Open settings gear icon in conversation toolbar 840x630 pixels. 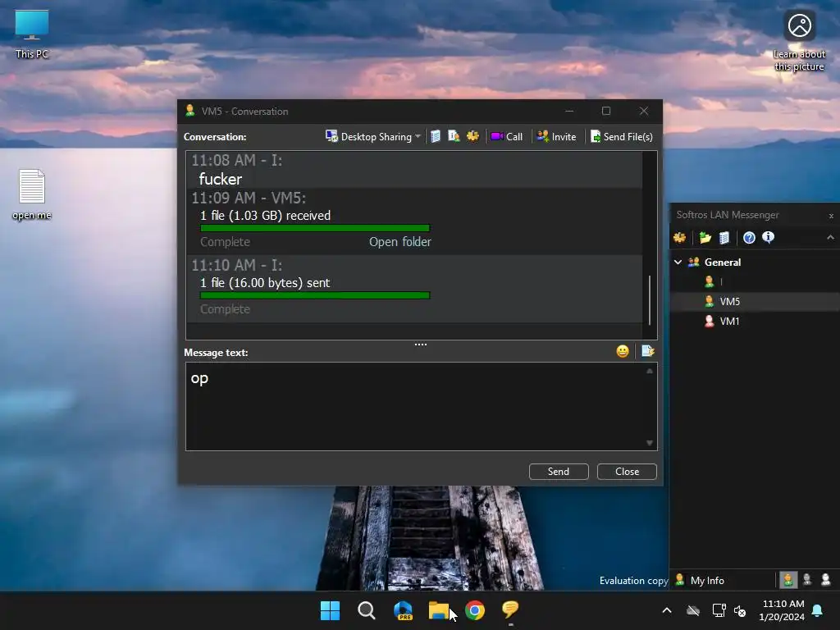(472, 136)
